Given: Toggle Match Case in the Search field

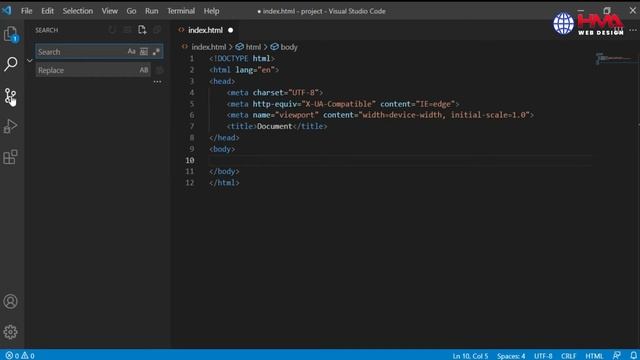Looking at the screenshot, I should pos(131,51).
